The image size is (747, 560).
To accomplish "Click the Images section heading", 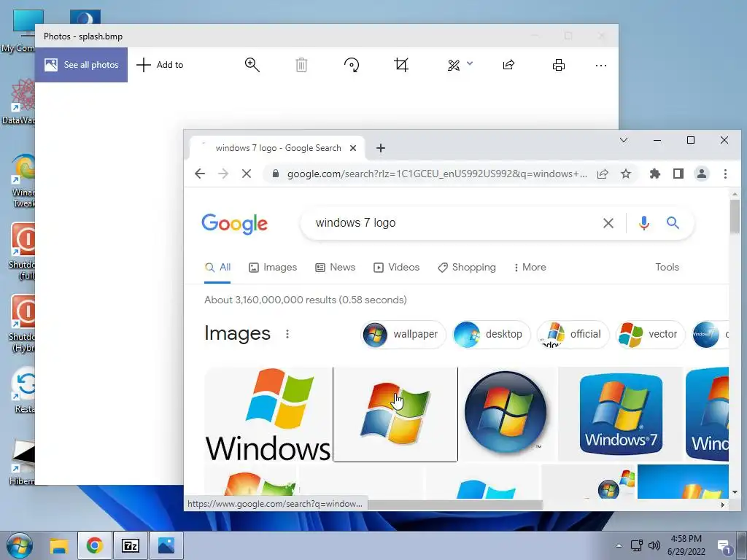I will click(237, 333).
